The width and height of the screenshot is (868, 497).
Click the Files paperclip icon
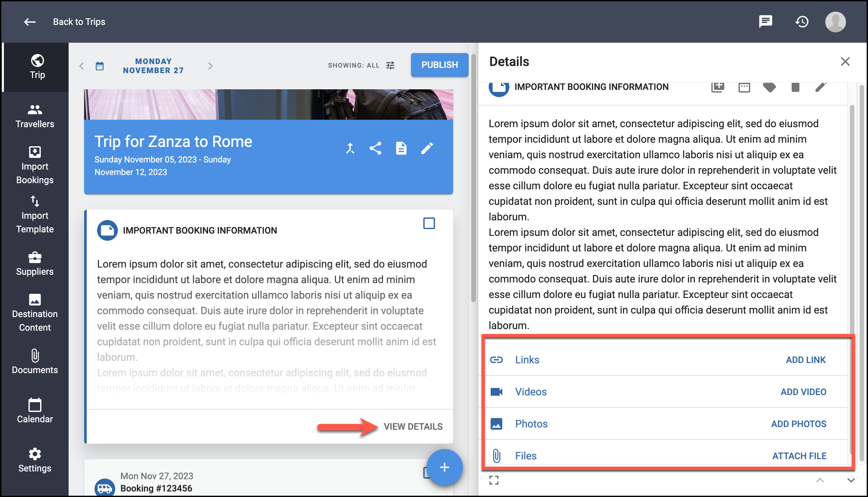click(x=497, y=456)
